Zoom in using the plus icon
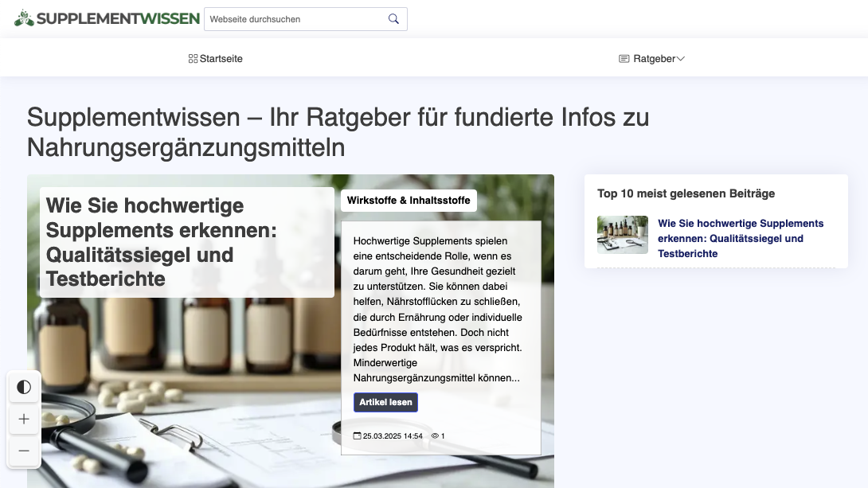This screenshot has height=488, width=868. pyautogui.click(x=24, y=419)
